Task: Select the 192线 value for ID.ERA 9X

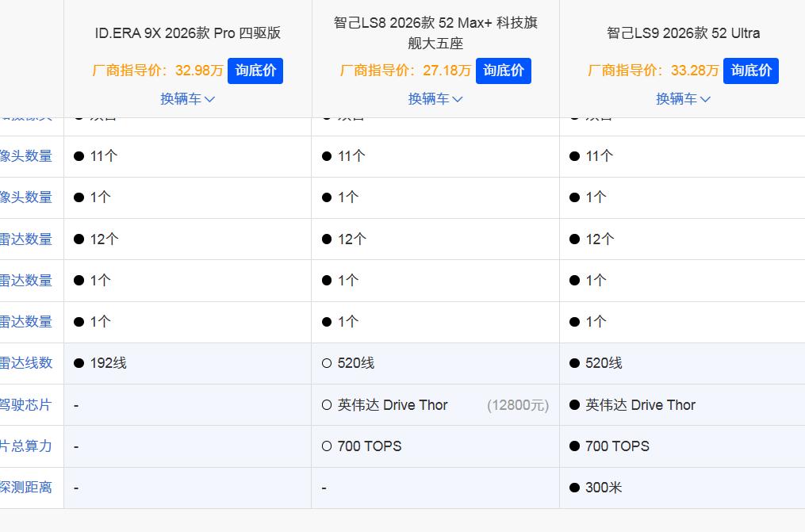Action: tap(109, 363)
